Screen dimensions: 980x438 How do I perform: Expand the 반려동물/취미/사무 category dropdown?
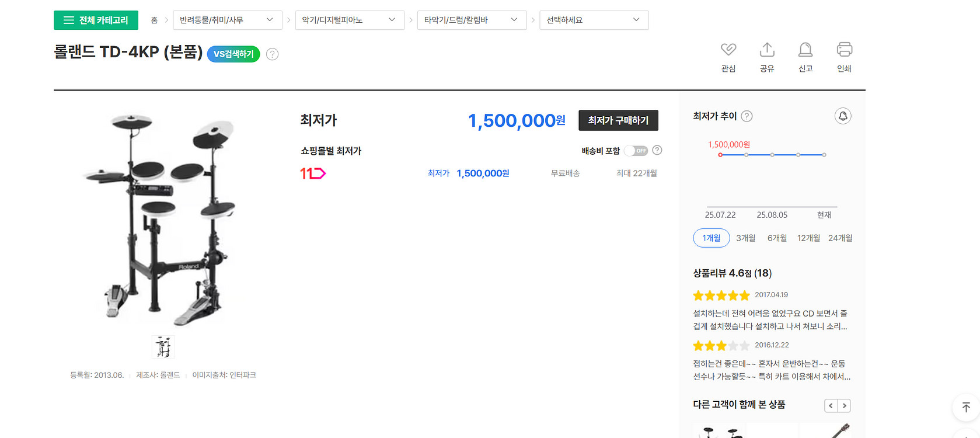(228, 20)
